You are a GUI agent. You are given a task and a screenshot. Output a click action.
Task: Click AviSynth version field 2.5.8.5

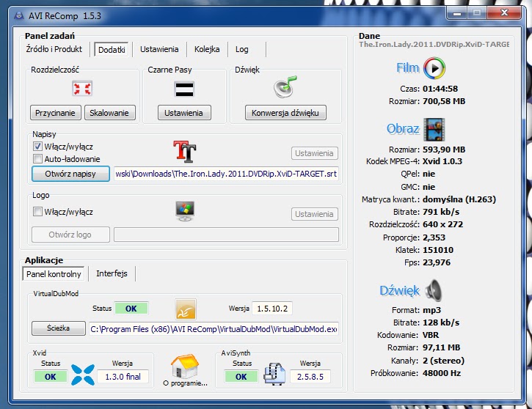[x=310, y=377]
